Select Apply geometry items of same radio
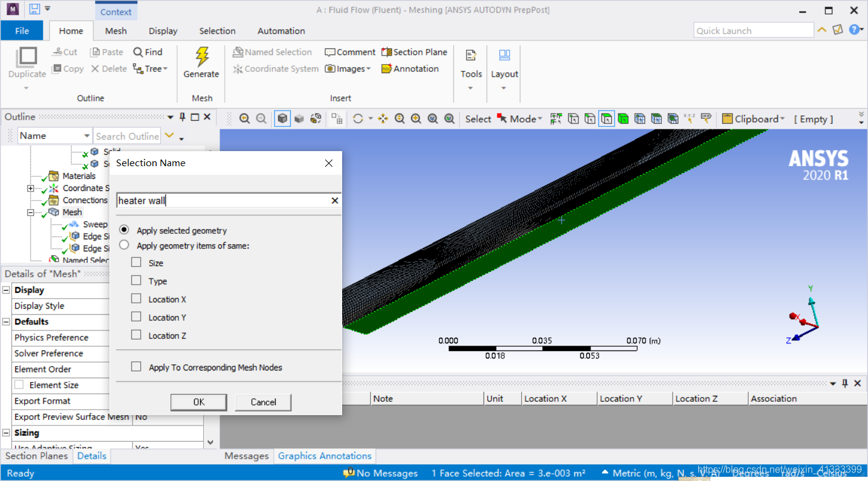This screenshot has height=481, width=868. pyautogui.click(x=124, y=245)
